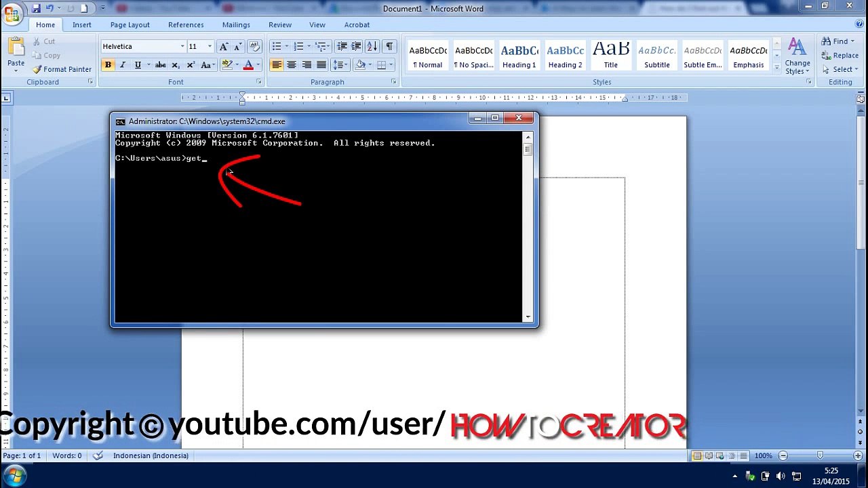
Task: Click the Grow Font icon
Action: pos(223,47)
